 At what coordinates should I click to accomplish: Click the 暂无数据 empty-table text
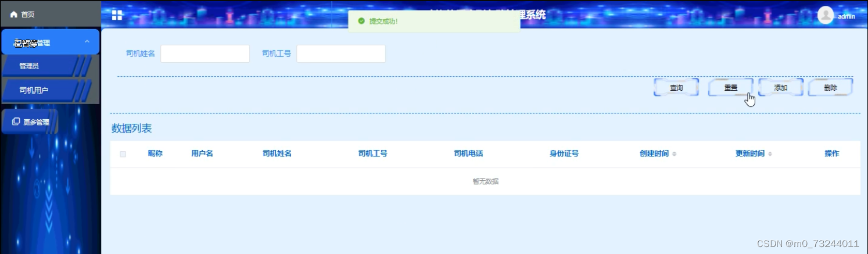click(x=486, y=181)
